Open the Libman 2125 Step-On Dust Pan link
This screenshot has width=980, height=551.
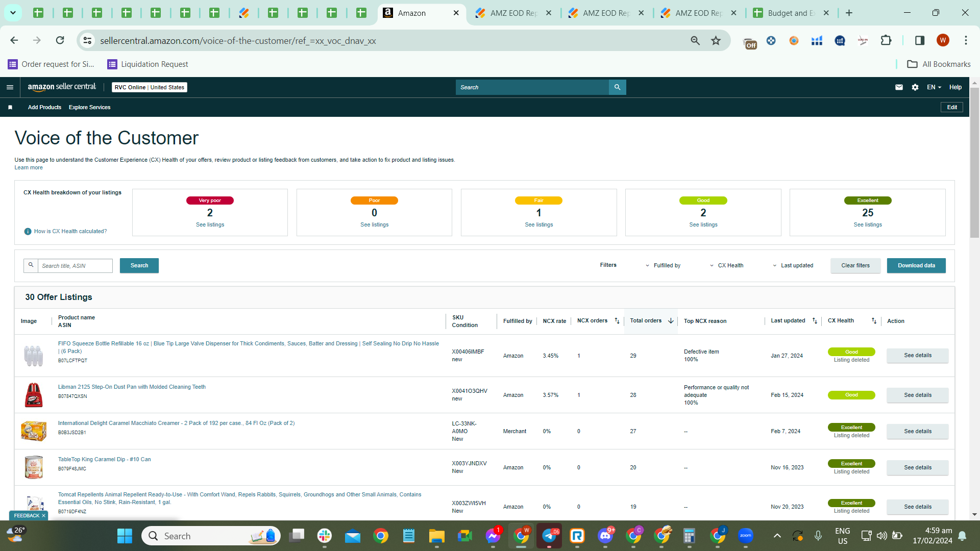[x=132, y=387]
